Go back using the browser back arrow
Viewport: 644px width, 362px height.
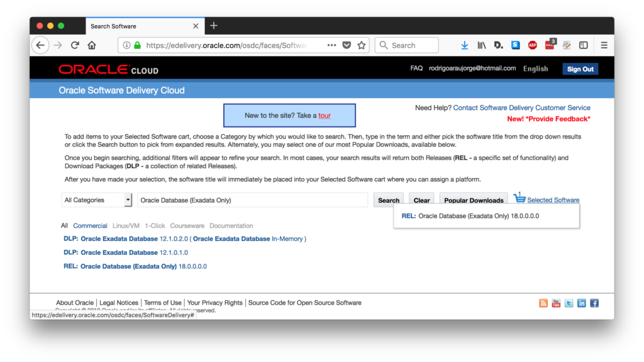click(x=40, y=45)
